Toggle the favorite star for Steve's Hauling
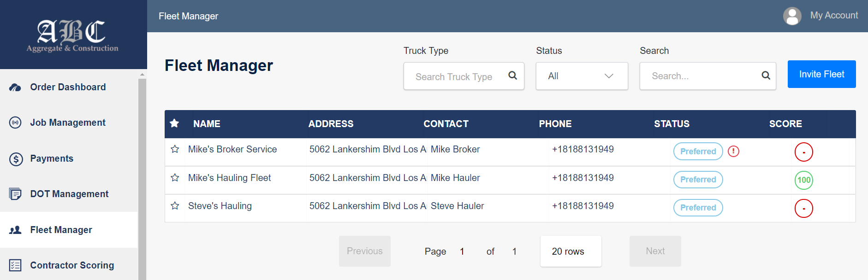The width and height of the screenshot is (868, 280). pyautogui.click(x=175, y=206)
